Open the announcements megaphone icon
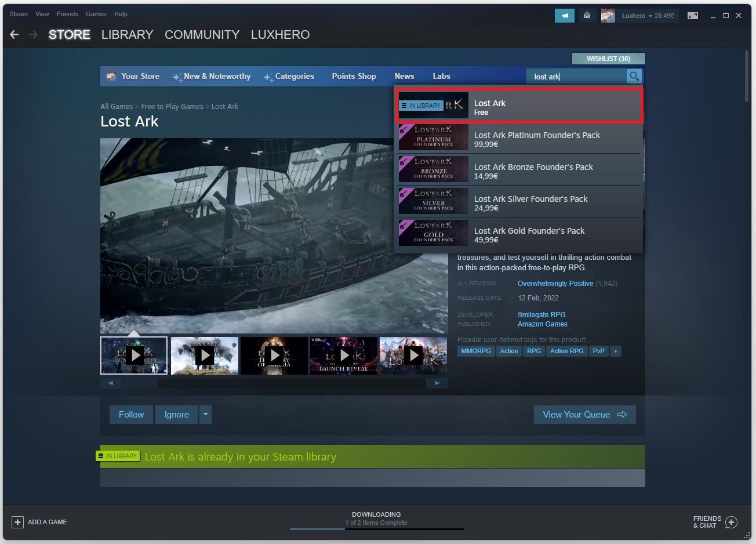The image size is (756, 544). coord(565,16)
